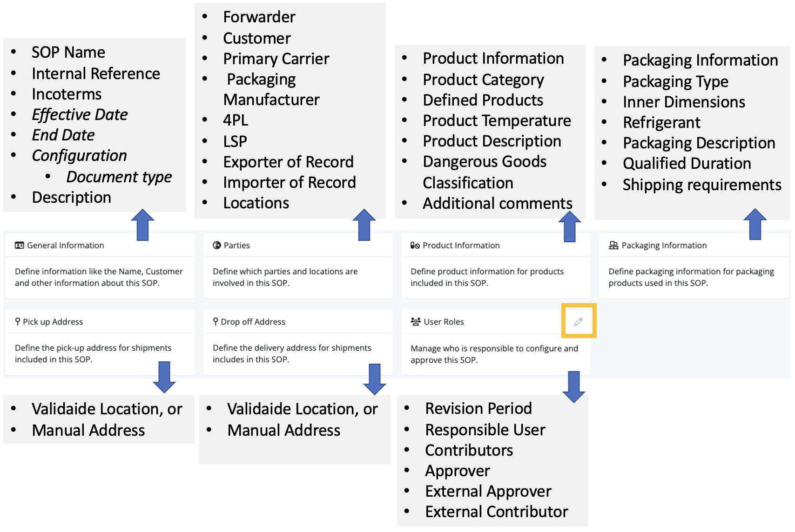Click the pin icon next to Drop off Address

pyautogui.click(x=216, y=321)
